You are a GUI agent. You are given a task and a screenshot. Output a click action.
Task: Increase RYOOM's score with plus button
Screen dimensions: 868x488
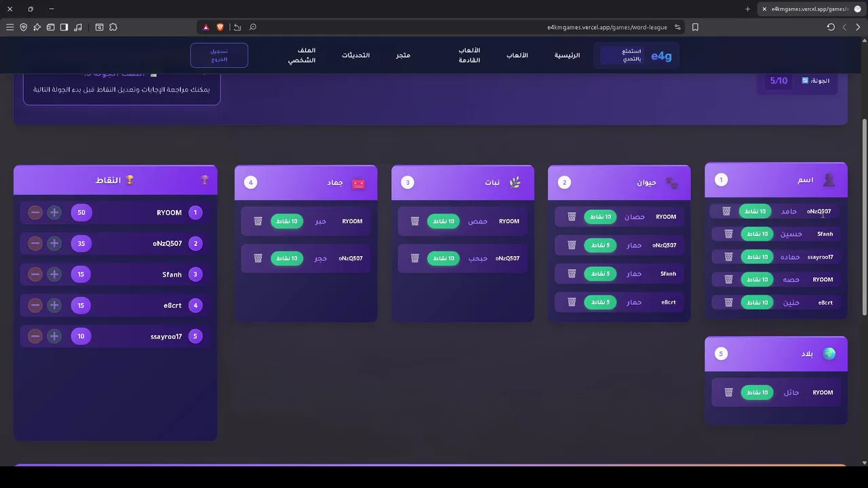pos(54,212)
